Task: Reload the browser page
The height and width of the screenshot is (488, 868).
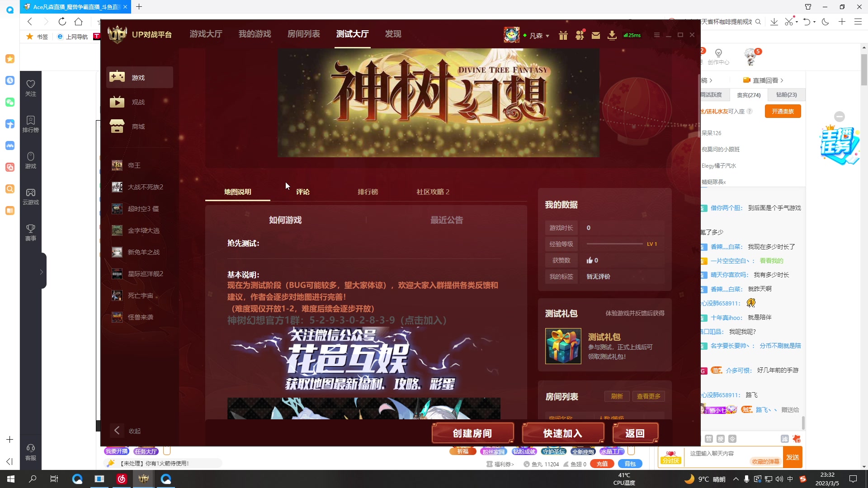Action: (62, 22)
